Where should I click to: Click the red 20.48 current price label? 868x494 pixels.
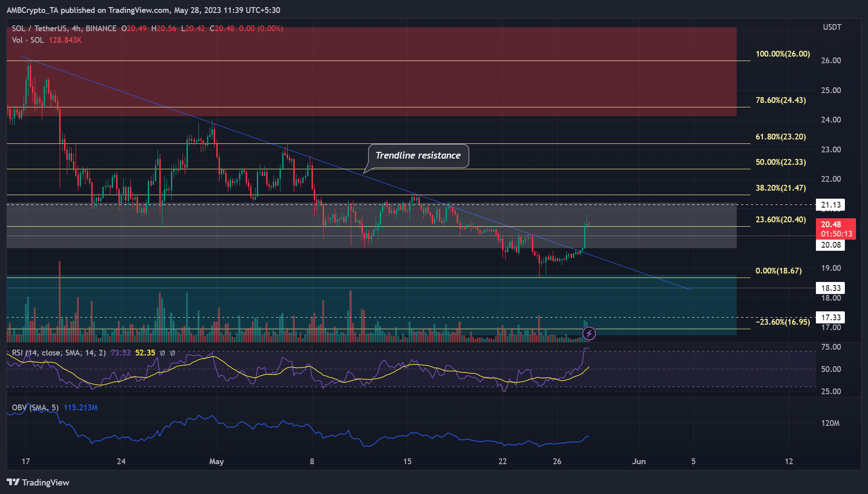(x=836, y=229)
